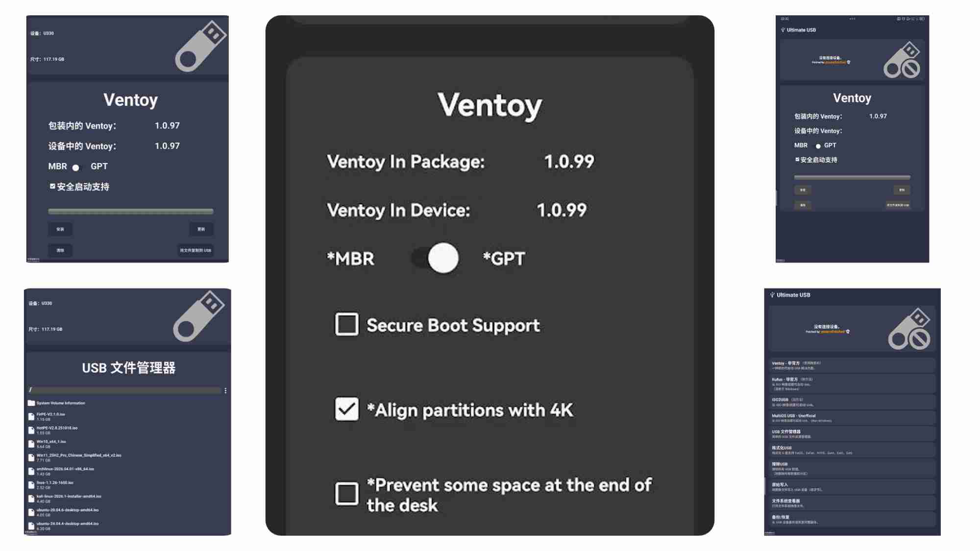Enable the Secure Boot Support checkbox
The height and width of the screenshot is (551, 980).
click(x=346, y=324)
